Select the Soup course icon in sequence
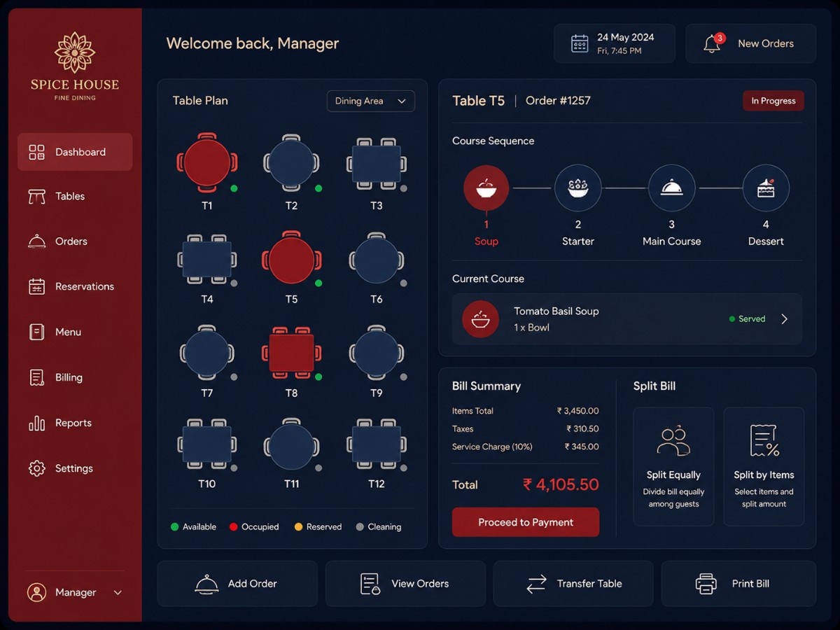Image resolution: width=840 pixels, height=630 pixels. (x=486, y=188)
